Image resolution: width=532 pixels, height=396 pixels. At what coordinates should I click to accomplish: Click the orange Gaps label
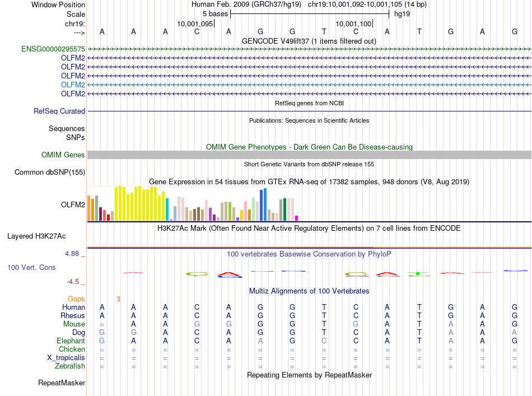[x=76, y=299]
